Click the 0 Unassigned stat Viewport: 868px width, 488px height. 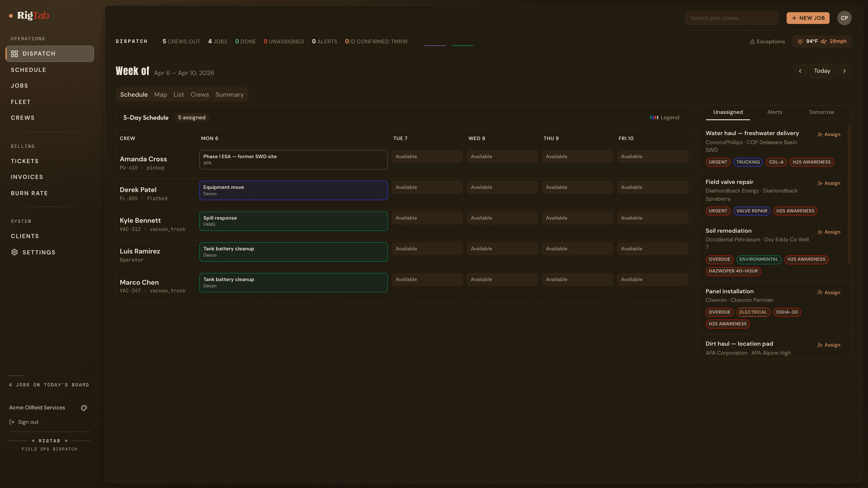[284, 41]
